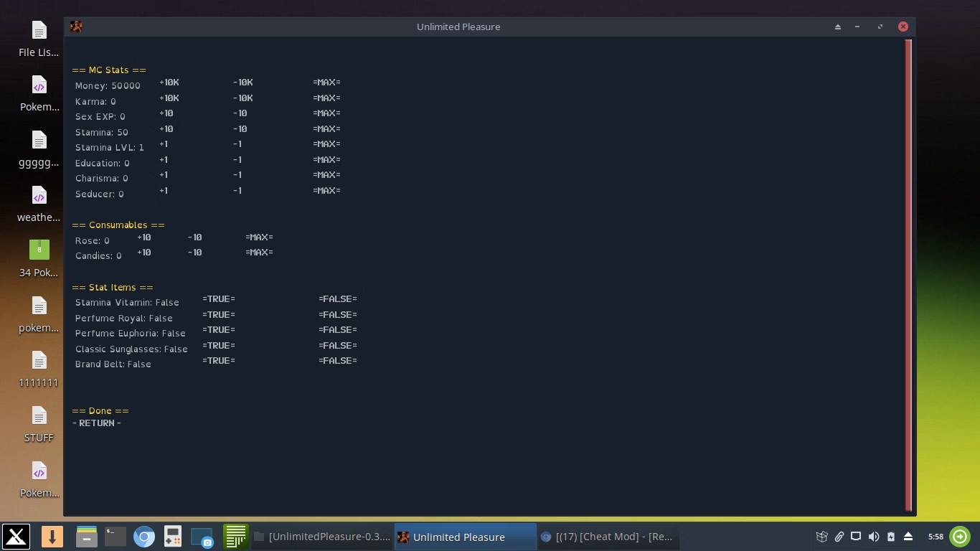Set Perfume Euphoria to =FALSE=

(x=338, y=330)
